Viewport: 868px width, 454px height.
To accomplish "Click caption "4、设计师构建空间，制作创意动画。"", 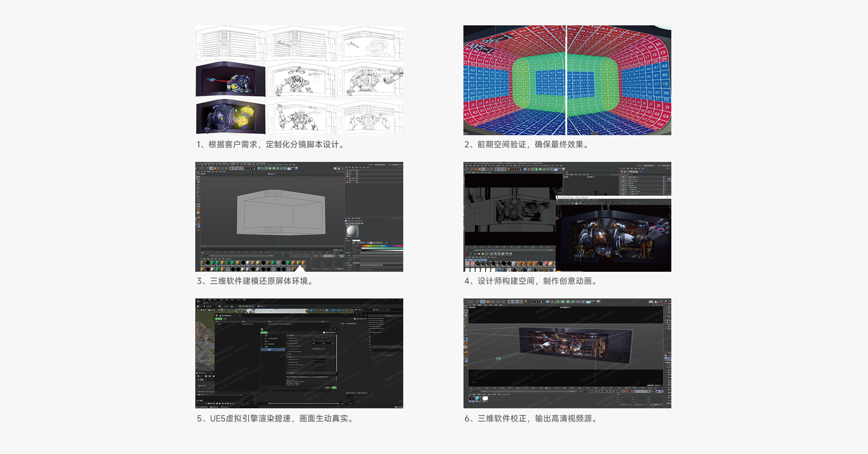I will coord(532,281).
